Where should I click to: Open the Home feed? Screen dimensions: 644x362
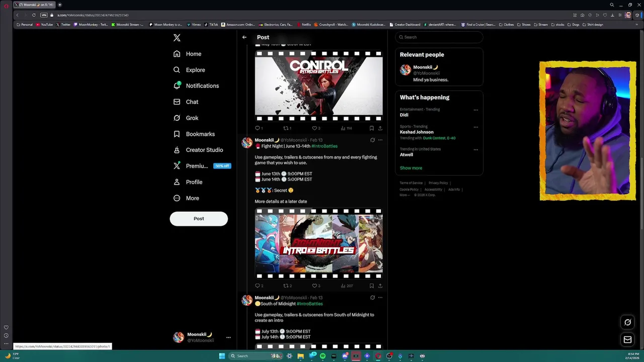pyautogui.click(x=187, y=54)
